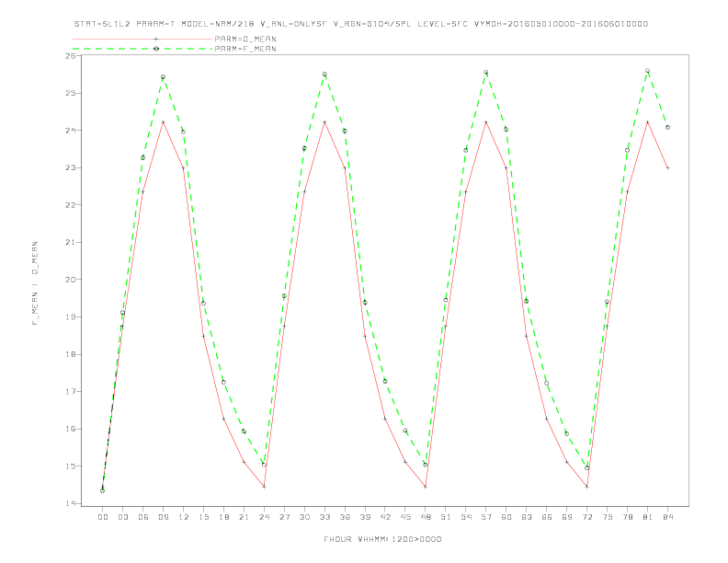Click the x-axis tick label 57
Viewport: 728px width, 563px height.
(486, 517)
